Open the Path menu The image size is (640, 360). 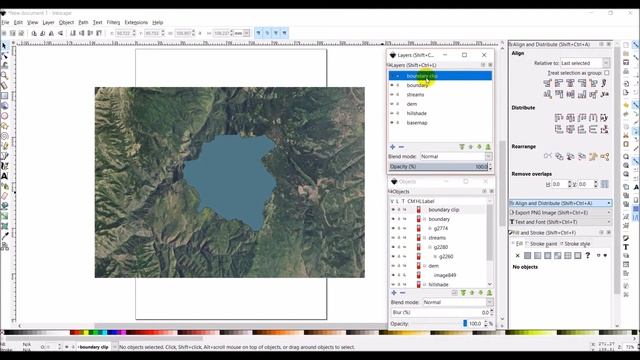coord(83,22)
